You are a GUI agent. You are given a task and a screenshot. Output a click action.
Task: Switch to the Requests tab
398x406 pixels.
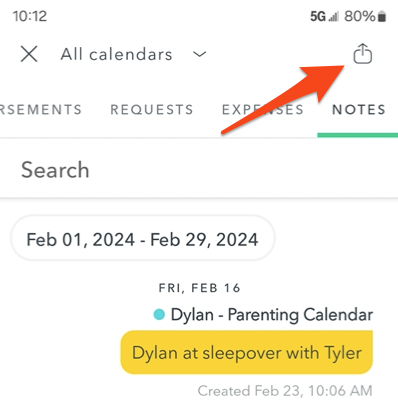click(x=152, y=109)
